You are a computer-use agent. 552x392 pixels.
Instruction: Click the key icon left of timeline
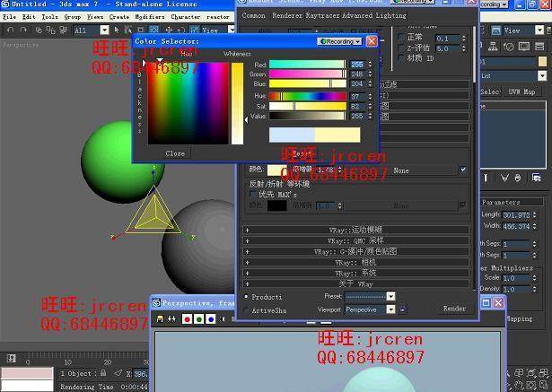tap(11, 358)
